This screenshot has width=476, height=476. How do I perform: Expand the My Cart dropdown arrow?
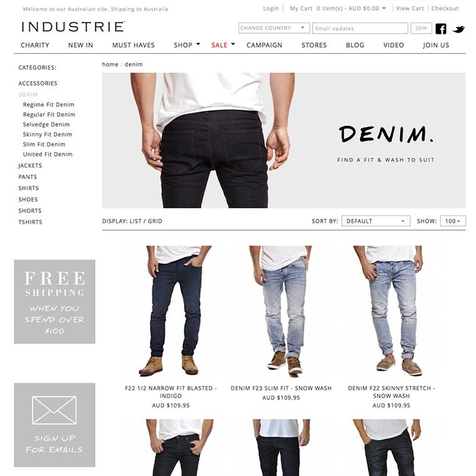[384, 8]
